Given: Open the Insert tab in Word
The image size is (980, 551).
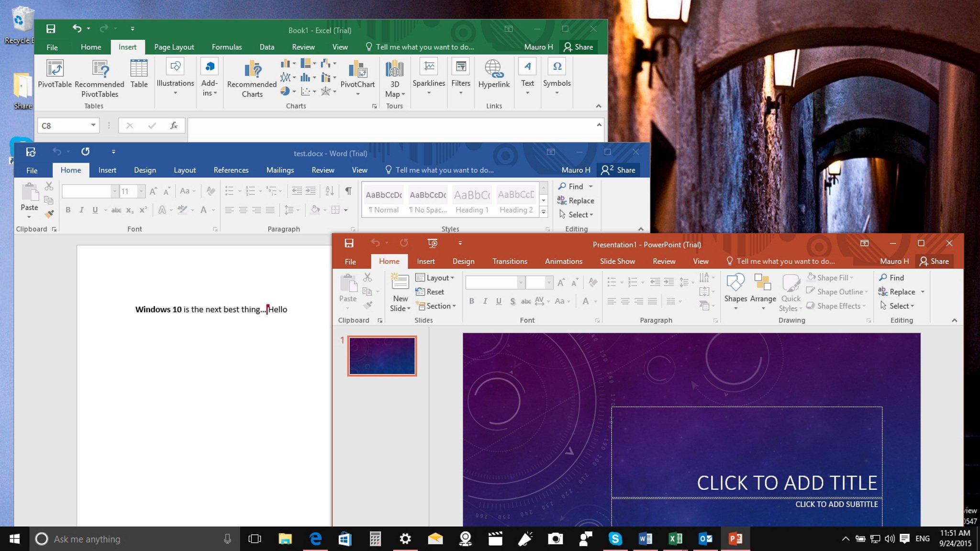Looking at the screenshot, I should 107,169.
